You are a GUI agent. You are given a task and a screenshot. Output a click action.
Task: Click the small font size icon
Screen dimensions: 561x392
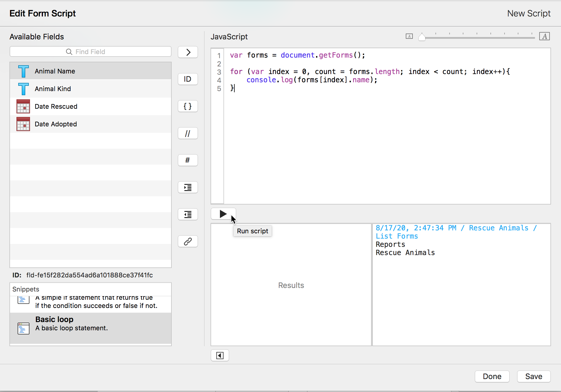409,36
